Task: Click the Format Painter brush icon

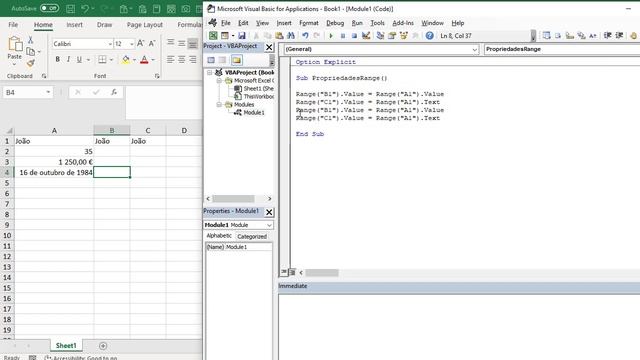Action: (30, 63)
